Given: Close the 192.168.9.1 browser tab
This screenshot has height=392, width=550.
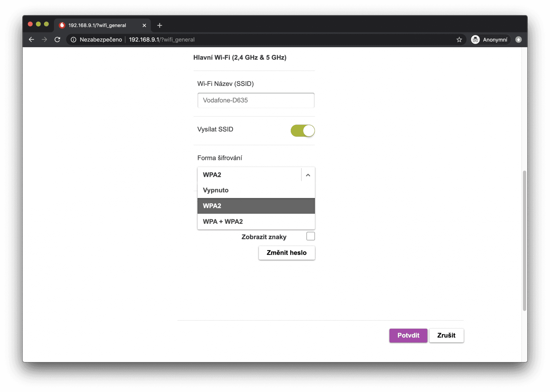Looking at the screenshot, I should 144,25.
